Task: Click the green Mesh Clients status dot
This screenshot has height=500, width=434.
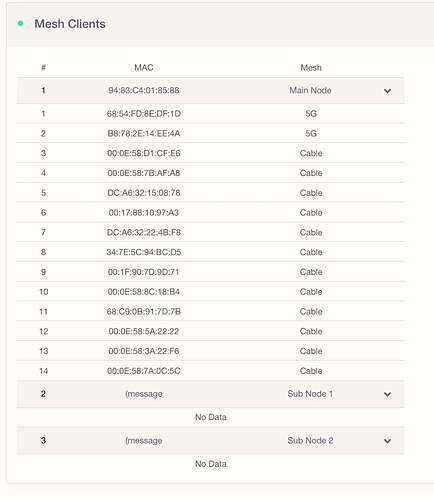Action: 20,23
